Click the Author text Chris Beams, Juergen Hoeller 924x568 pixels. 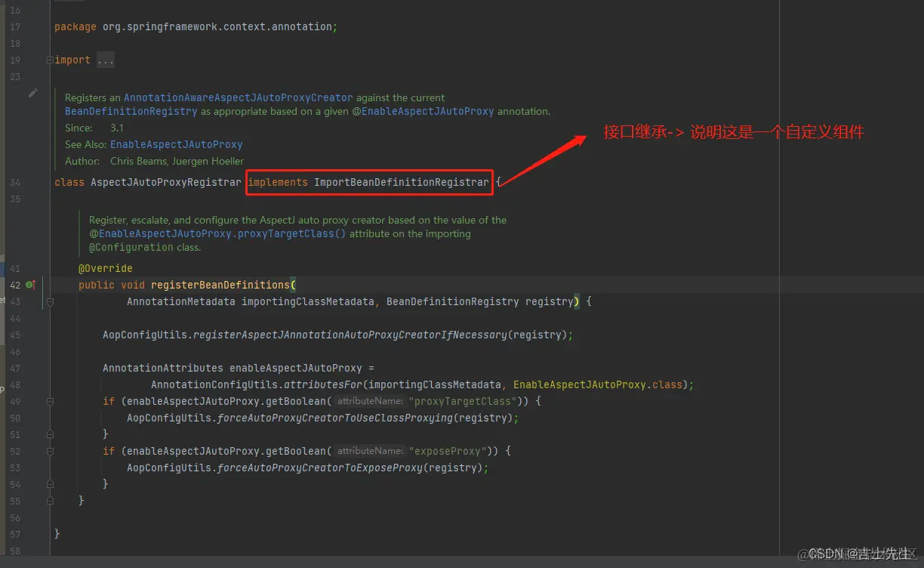tap(177, 161)
